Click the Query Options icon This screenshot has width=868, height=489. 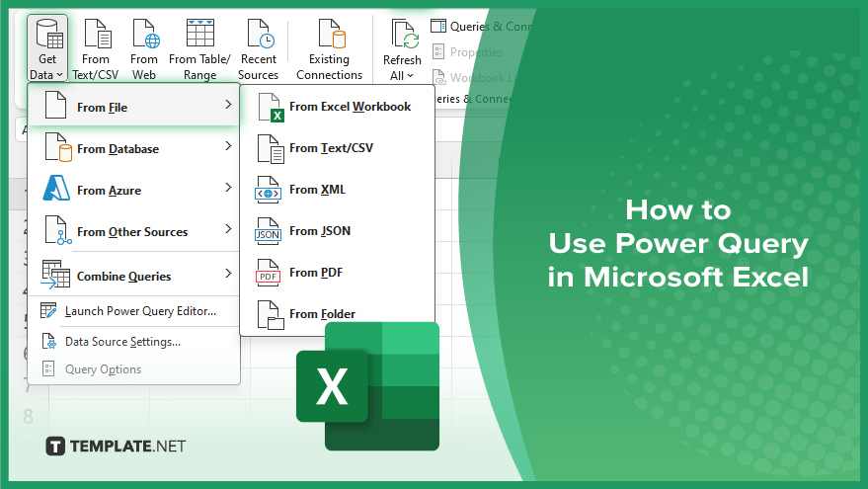click(x=48, y=368)
